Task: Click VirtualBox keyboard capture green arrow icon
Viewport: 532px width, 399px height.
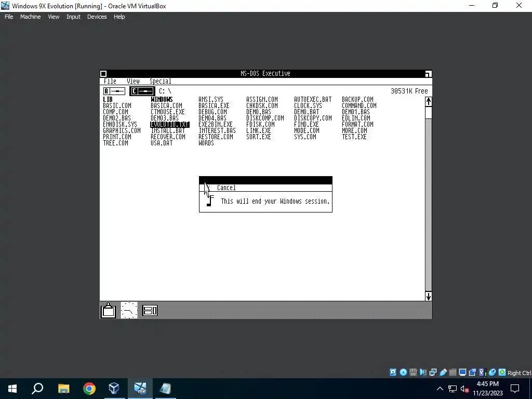Action: pos(502,373)
